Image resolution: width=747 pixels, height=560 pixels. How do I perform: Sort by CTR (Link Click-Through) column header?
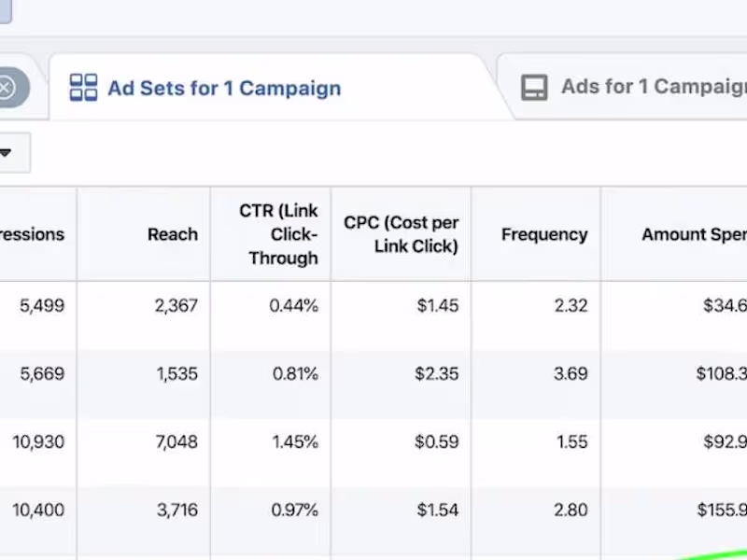pos(278,234)
